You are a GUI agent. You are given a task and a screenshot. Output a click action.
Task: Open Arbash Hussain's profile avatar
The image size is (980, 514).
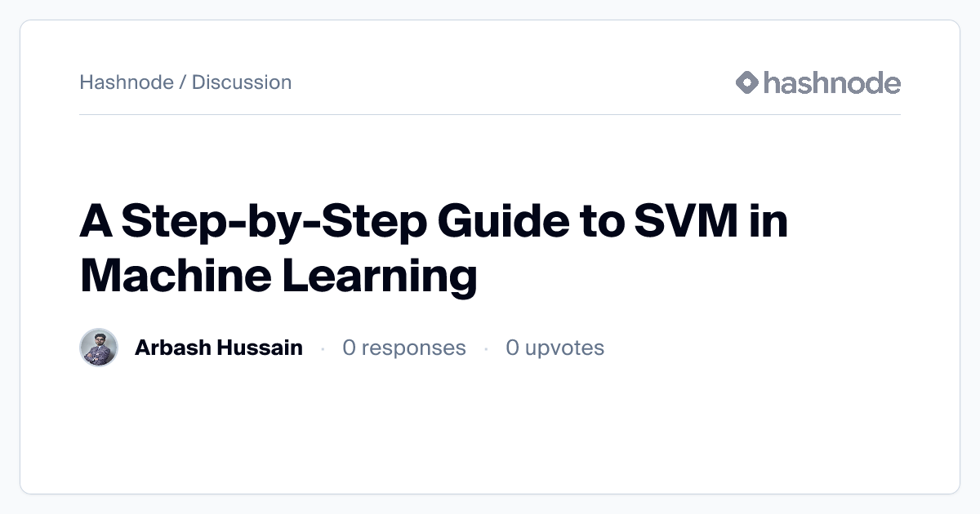pos(99,348)
